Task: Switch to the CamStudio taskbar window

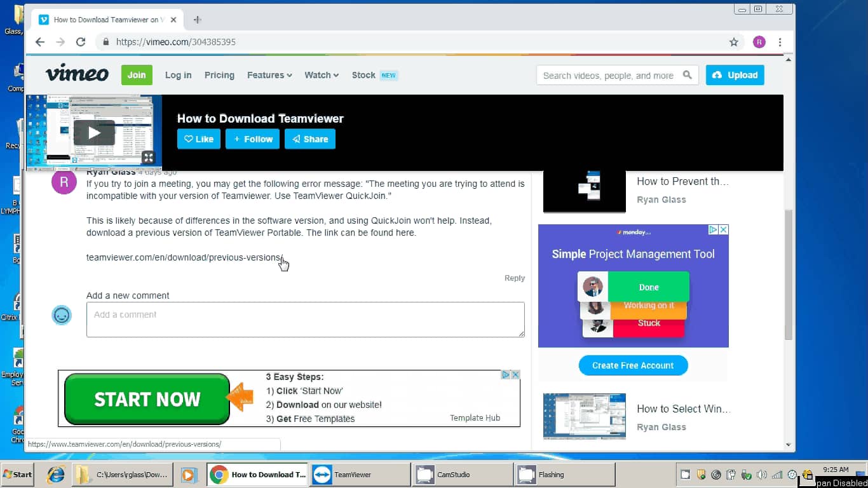Action: [x=463, y=475]
